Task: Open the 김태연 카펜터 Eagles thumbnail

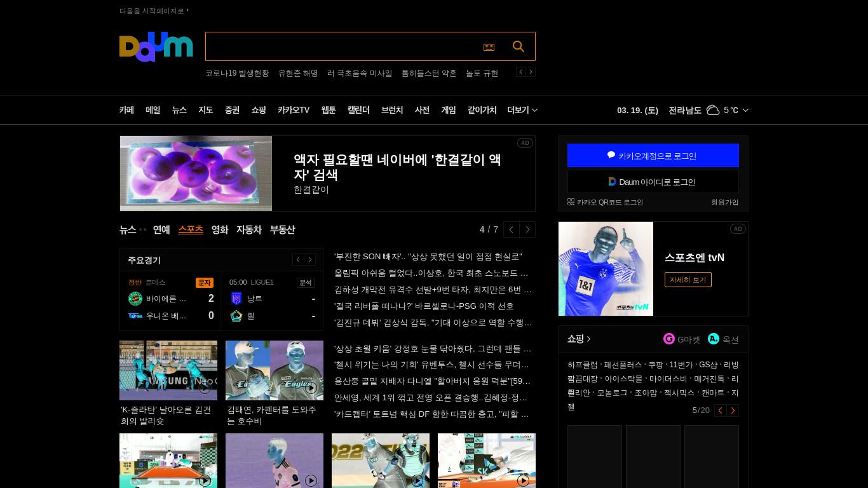Action: (x=275, y=370)
